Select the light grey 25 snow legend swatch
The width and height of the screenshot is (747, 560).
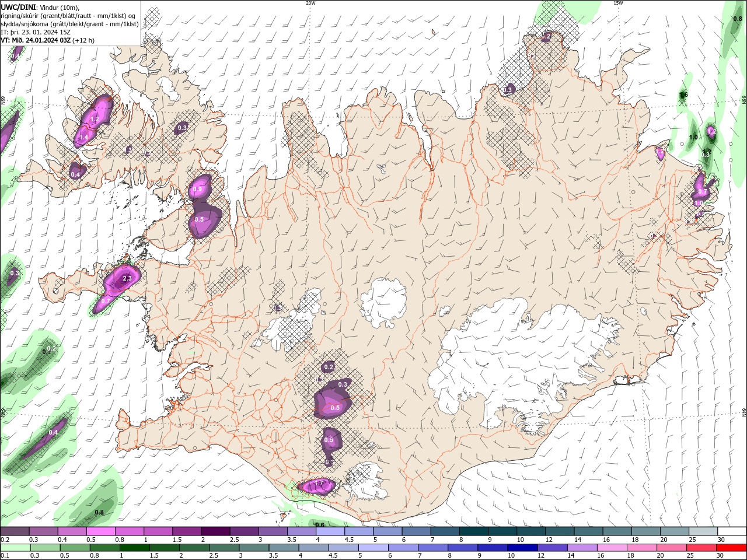(703, 531)
